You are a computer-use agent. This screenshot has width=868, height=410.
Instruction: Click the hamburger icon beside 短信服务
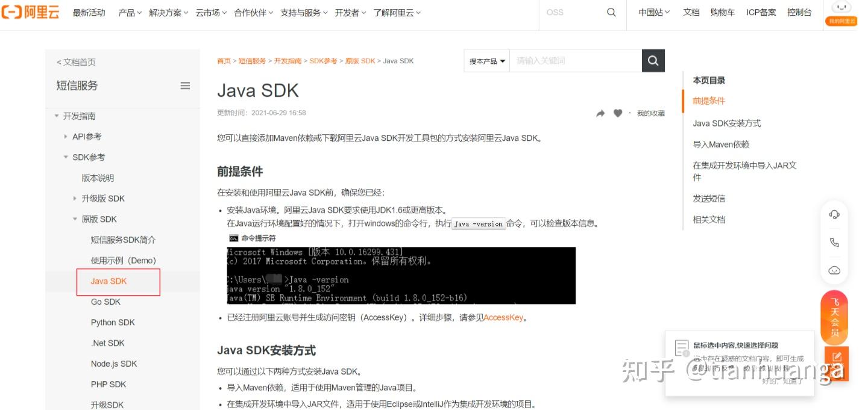click(185, 85)
